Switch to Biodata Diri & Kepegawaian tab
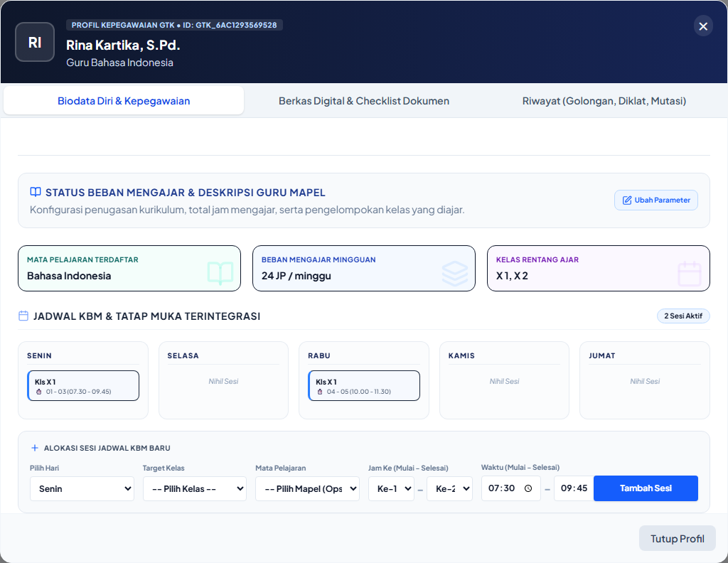The image size is (728, 563). [x=124, y=101]
